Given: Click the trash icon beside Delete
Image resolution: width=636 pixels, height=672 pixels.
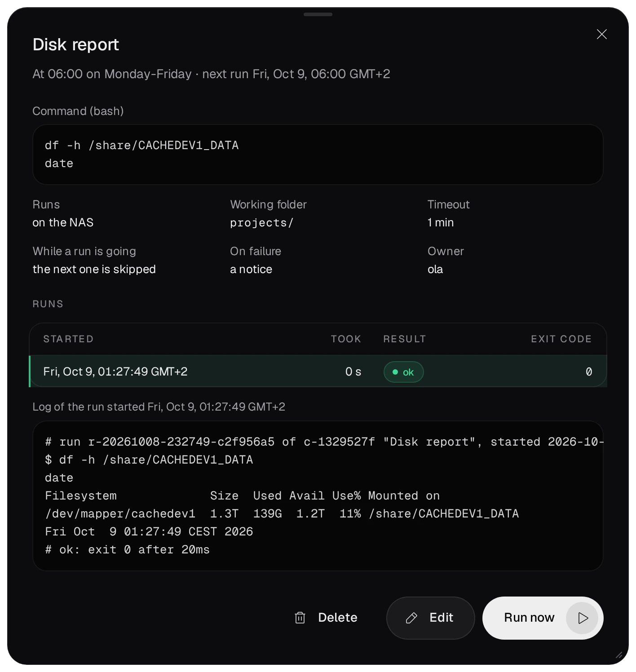Looking at the screenshot, I should click(300, 618).
